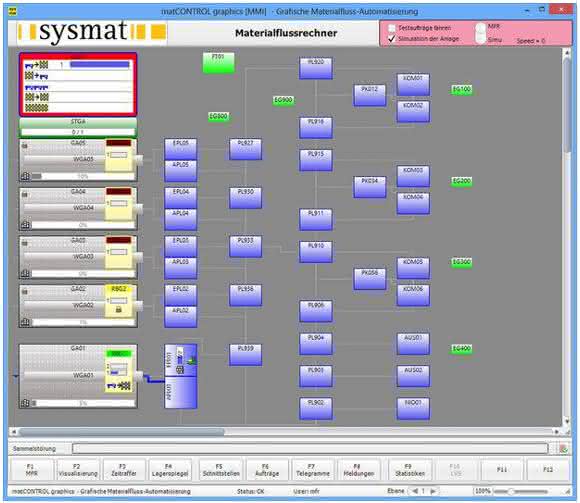Image resolution: width=580 pixels, height=503 pixels.
Task: Click the green EG900 indicator
Action: pos(284,100)
